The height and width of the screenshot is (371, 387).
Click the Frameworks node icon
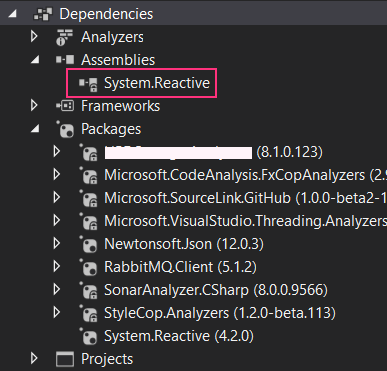(x=65, y=106)
